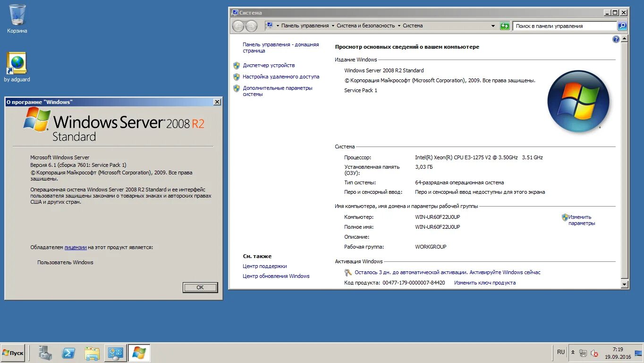This screenshot has height=363, width=644.
Task: Open the address bar history dropdown
Action: coord(493,26)
